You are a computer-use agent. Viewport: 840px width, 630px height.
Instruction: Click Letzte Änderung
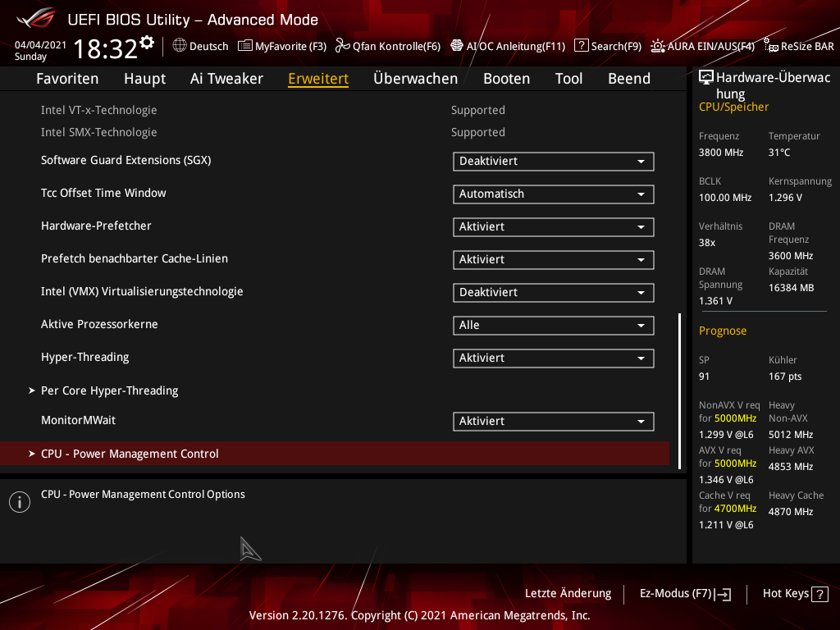(568, 593)
